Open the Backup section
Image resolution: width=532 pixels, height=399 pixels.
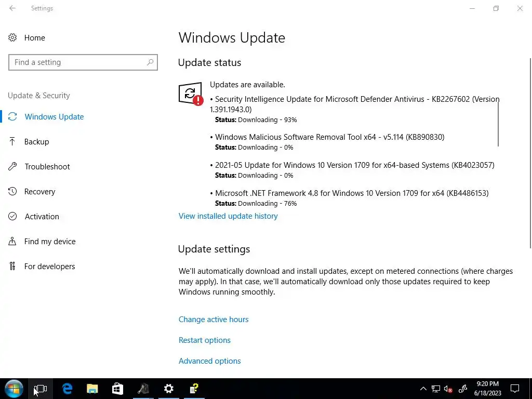click(37, 141)
